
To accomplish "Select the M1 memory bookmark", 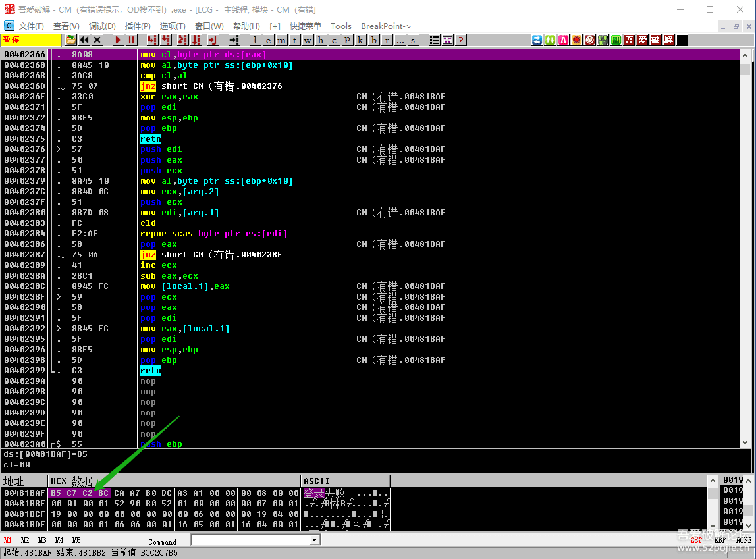I will tap(8, 540).
